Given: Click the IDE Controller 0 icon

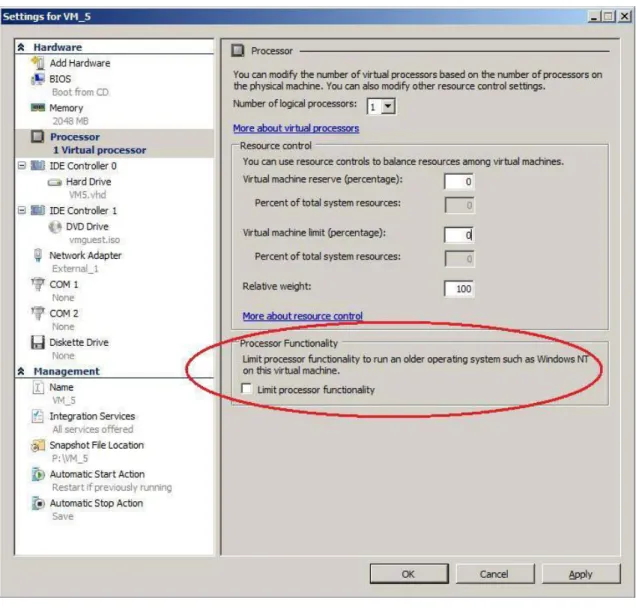Looking at the screenshot, I should 38,165.
